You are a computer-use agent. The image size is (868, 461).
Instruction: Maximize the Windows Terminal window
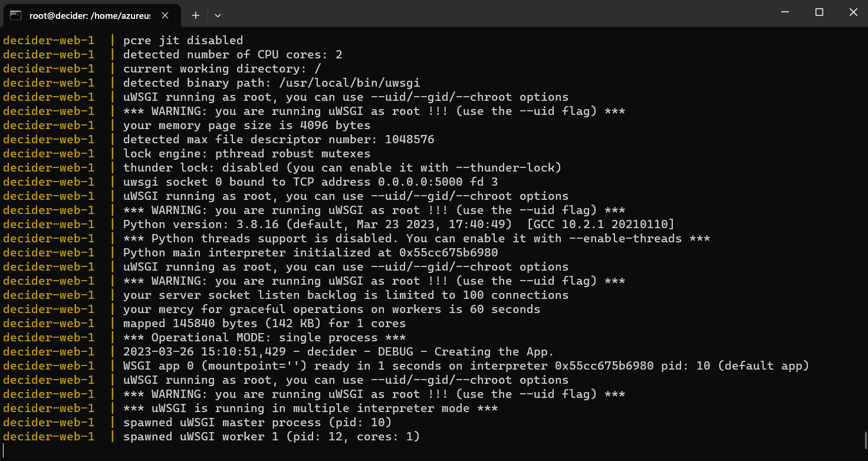(819, 12)
